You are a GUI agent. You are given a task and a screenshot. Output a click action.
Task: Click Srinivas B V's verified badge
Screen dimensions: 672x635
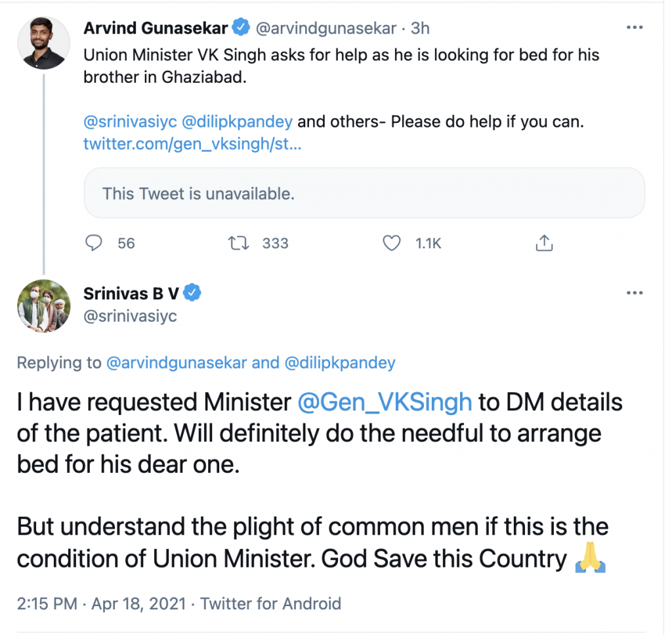tap(192, 294)
